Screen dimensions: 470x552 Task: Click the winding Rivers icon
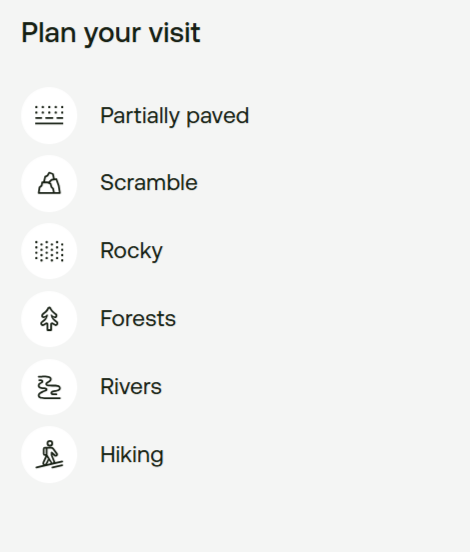(49, 387)
